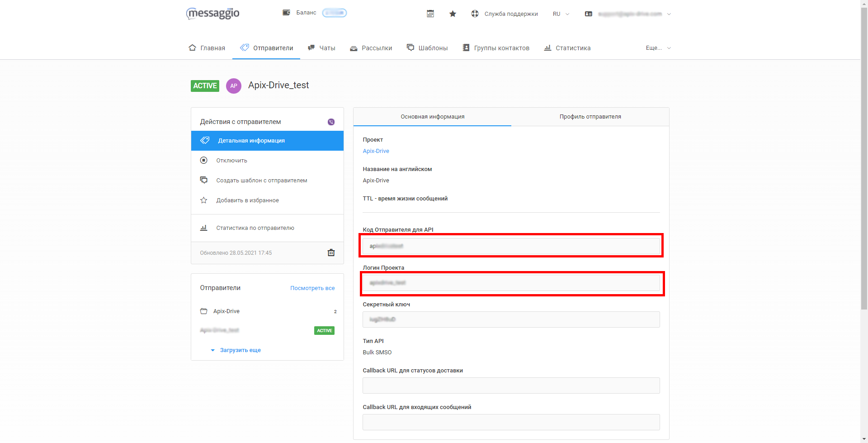Click the balance amount badge

[x=335, y=13]
